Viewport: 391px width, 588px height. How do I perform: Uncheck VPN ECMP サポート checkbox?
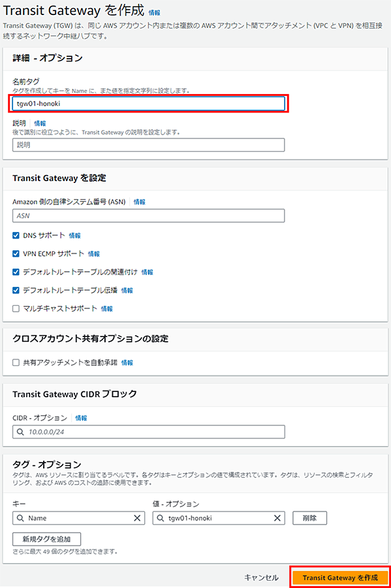coord(16,254)
